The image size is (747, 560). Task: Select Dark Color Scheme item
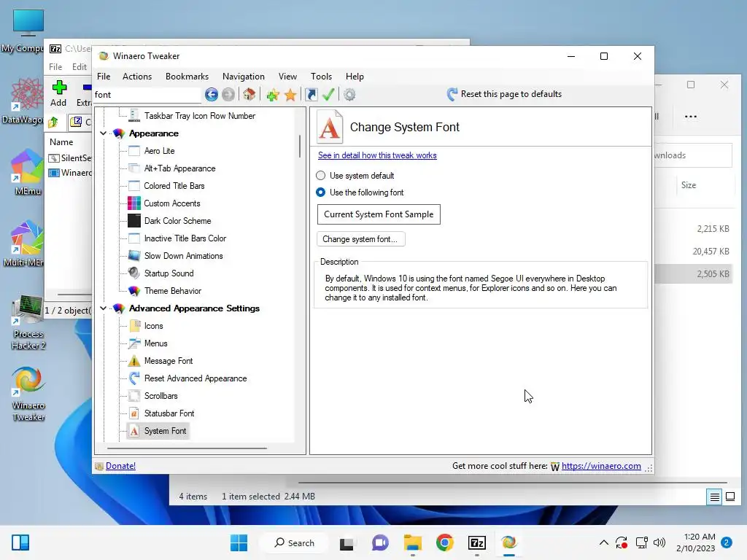click(x=177, y=221)
